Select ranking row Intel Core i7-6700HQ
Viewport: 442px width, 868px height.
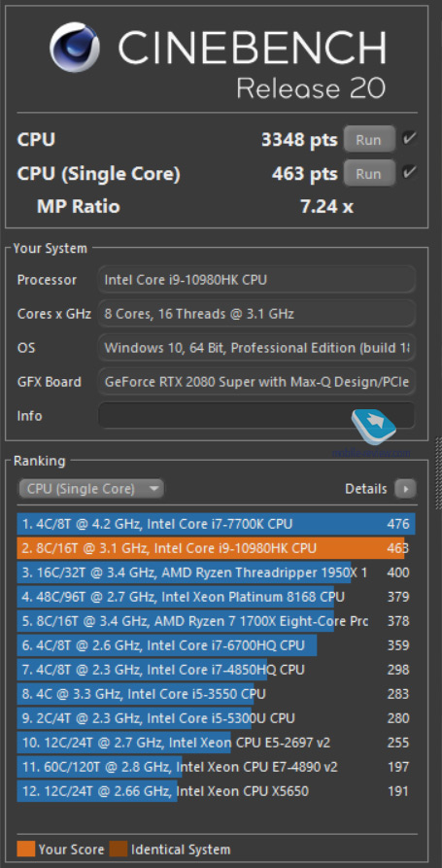[x=217, y=645]
